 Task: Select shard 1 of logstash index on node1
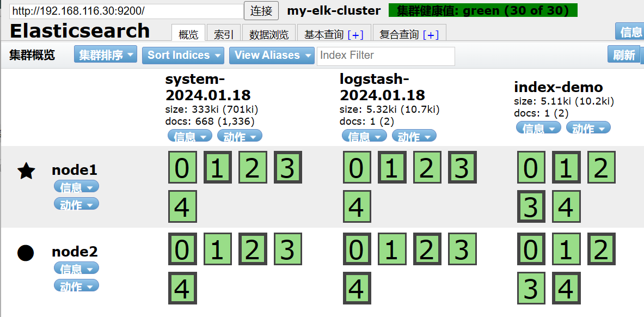pos(392,167)
